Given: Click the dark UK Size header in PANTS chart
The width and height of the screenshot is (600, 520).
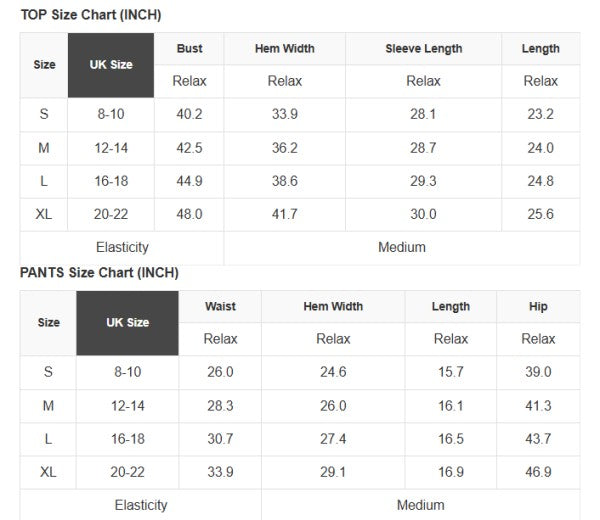Looking at the screenshot, I should click(127, 323).
